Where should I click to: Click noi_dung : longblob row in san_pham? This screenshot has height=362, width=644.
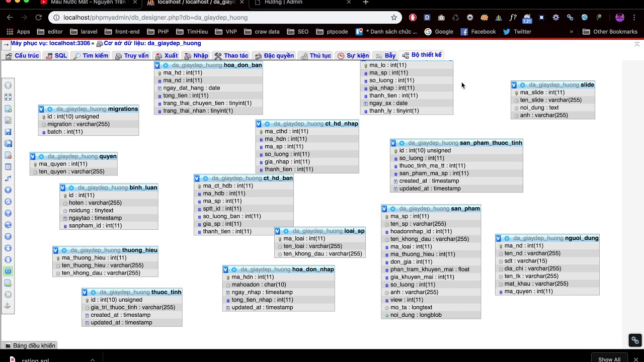coord(431,315)
